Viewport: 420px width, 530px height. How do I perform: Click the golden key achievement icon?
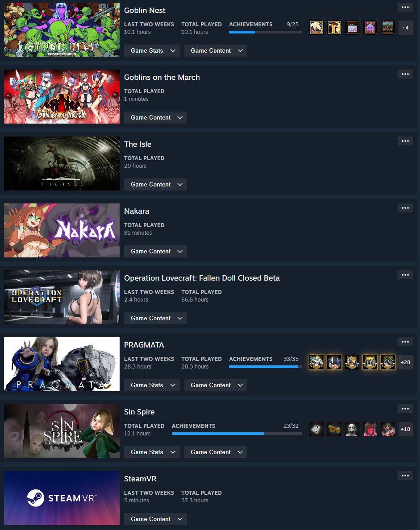334,429
